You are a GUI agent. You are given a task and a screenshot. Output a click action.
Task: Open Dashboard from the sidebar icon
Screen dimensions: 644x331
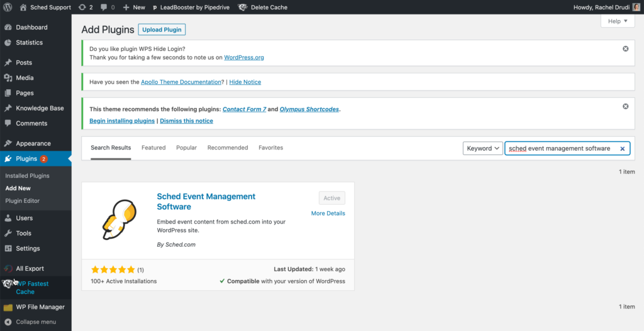pyautogui.click(x=8, y=27)
